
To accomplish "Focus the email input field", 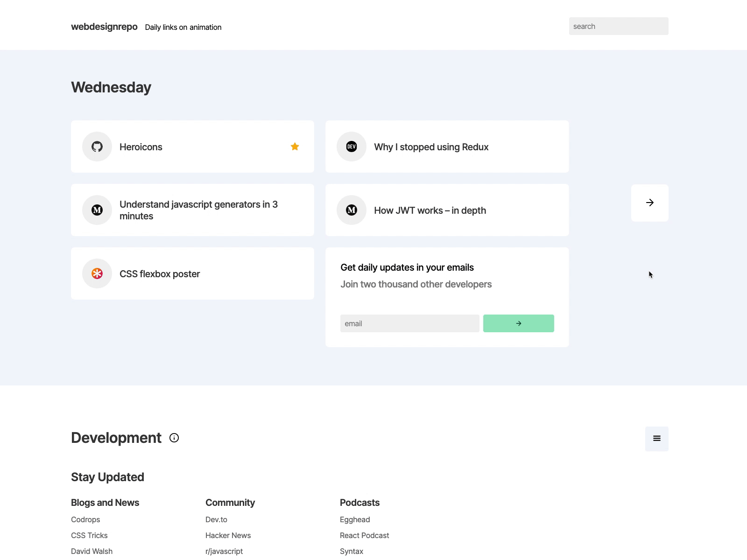I will click(409, 323).
